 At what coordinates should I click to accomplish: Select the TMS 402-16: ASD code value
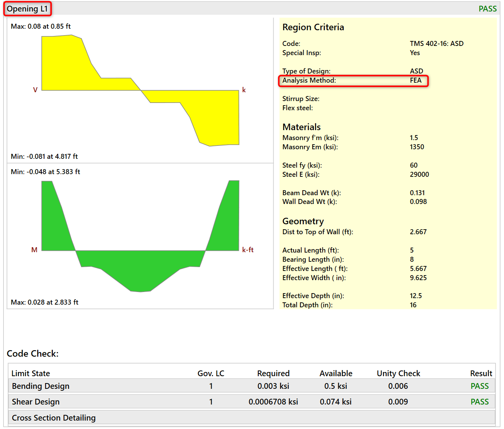point(436,44)
